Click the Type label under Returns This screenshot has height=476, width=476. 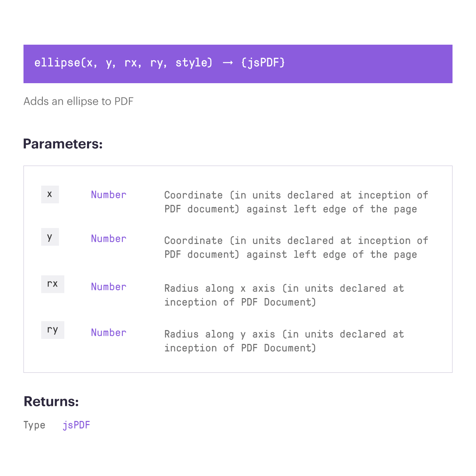coord(34,425)
